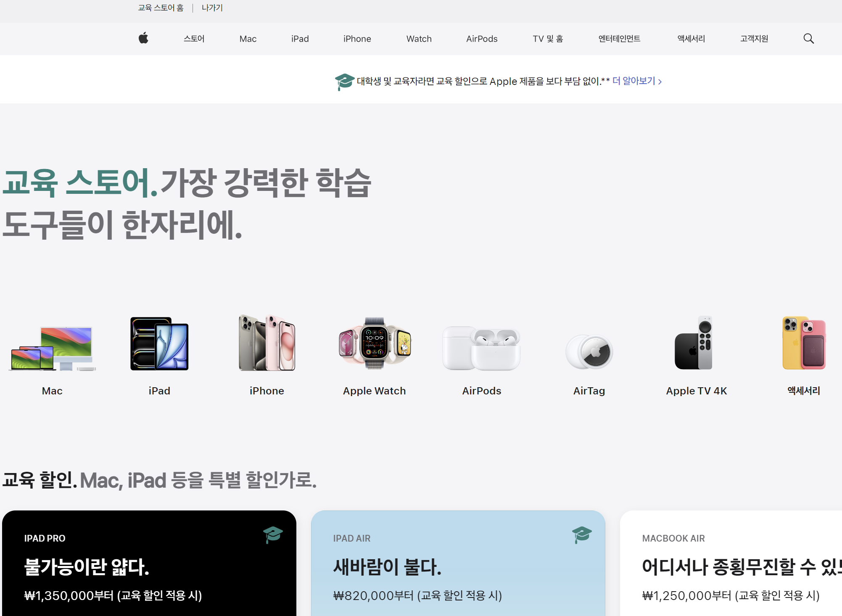The width and height of the screenshot is (842, 616).
Task: Open the AirPods product image
Action: point(481,348)
